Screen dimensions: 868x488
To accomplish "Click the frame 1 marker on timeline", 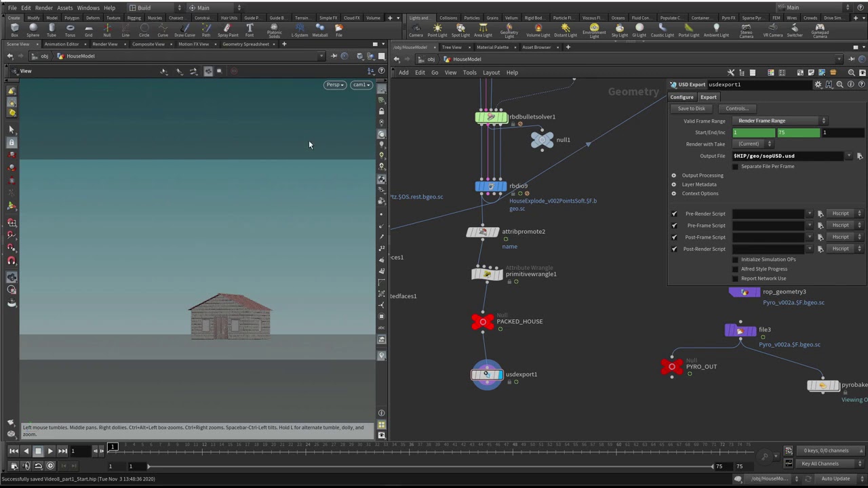I will coord(113,447).
